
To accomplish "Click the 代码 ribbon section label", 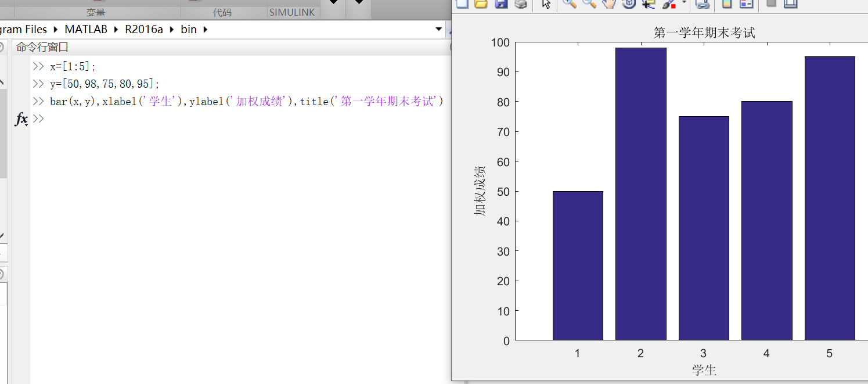I will pyautogui.click(x=222, y=12).
